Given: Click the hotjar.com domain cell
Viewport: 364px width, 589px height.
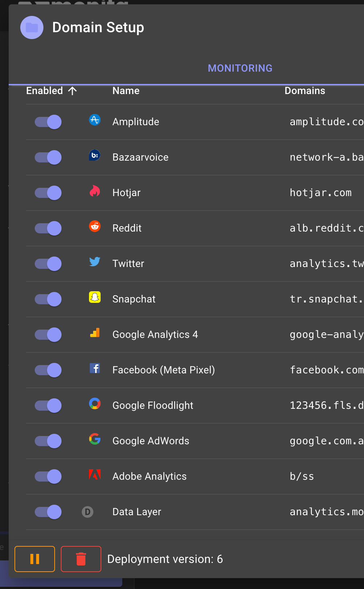Looking at the screenshot, I should (x=321, y=193).
